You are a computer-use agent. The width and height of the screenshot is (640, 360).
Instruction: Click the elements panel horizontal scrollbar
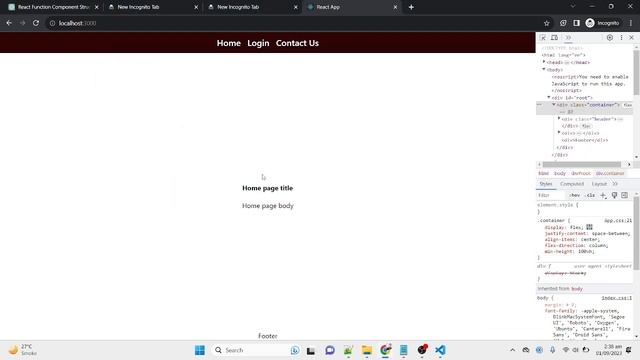click(x=581, y=164)
